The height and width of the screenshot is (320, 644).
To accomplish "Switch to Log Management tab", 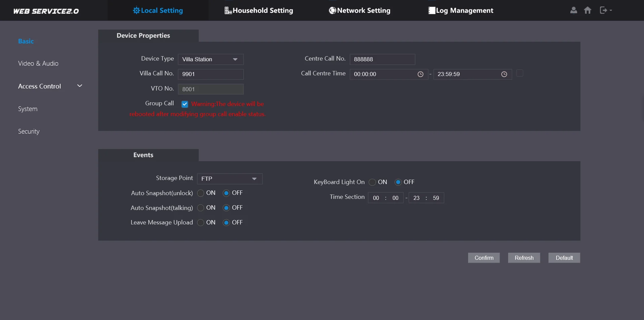I will point(461,10).
